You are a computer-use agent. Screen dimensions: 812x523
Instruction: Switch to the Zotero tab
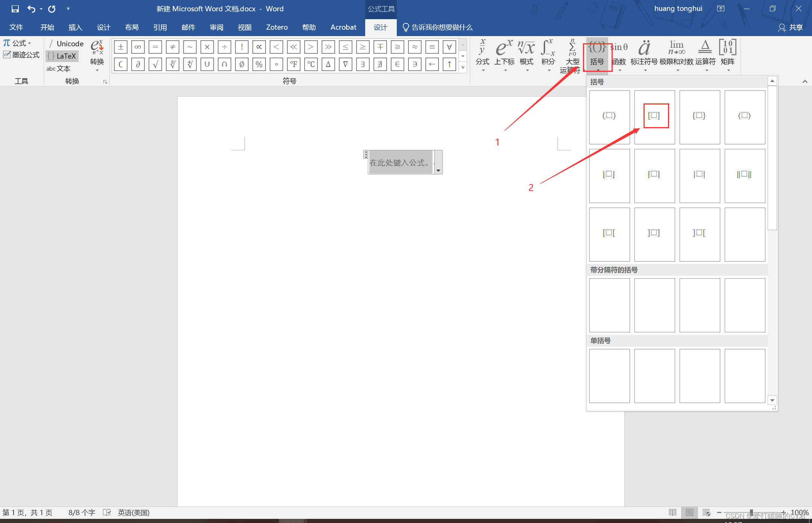pos(276,27)
